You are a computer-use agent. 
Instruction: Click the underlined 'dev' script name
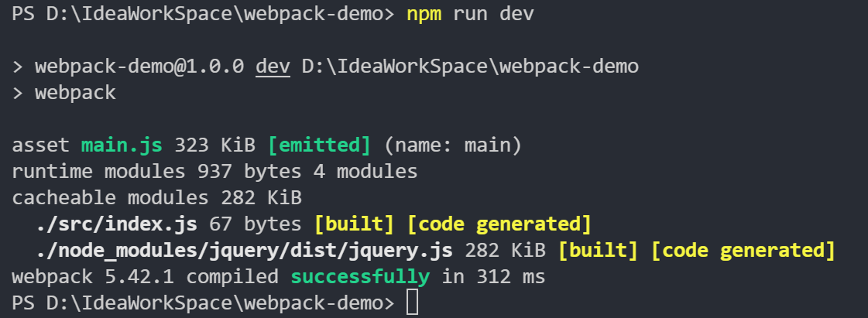click(x=273, y=66)
